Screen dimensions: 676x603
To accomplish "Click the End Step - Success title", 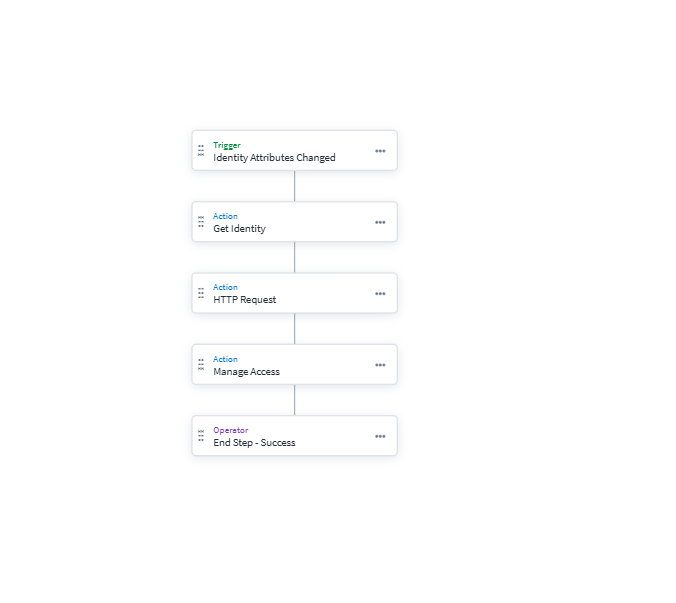I will 254,443.
